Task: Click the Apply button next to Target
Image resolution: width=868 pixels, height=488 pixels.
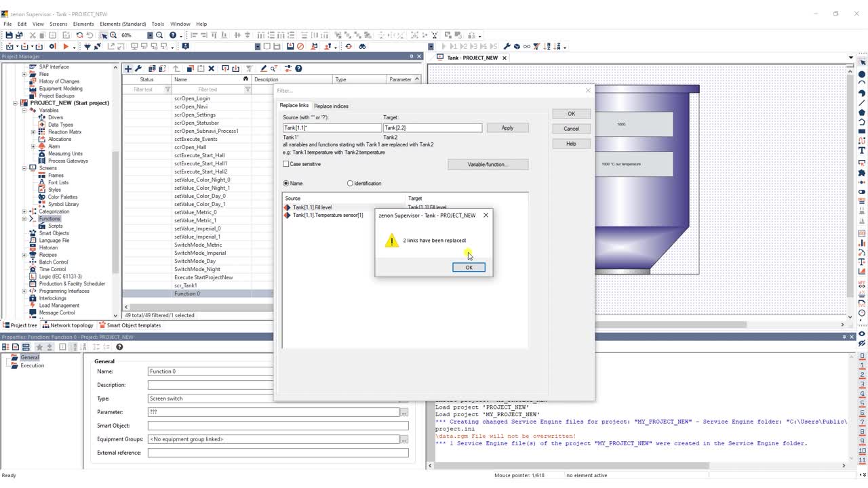Action: click(x=507, y=127)
